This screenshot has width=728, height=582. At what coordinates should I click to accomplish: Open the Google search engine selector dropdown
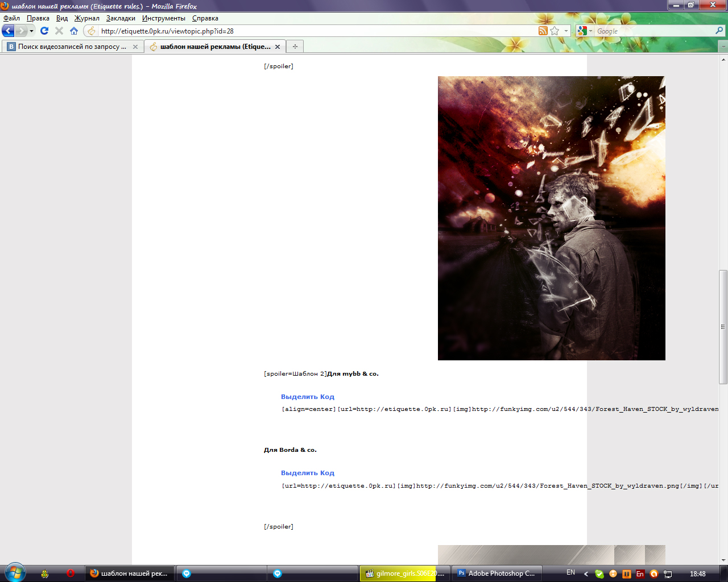pyautogui.click(x=585, y=31)
